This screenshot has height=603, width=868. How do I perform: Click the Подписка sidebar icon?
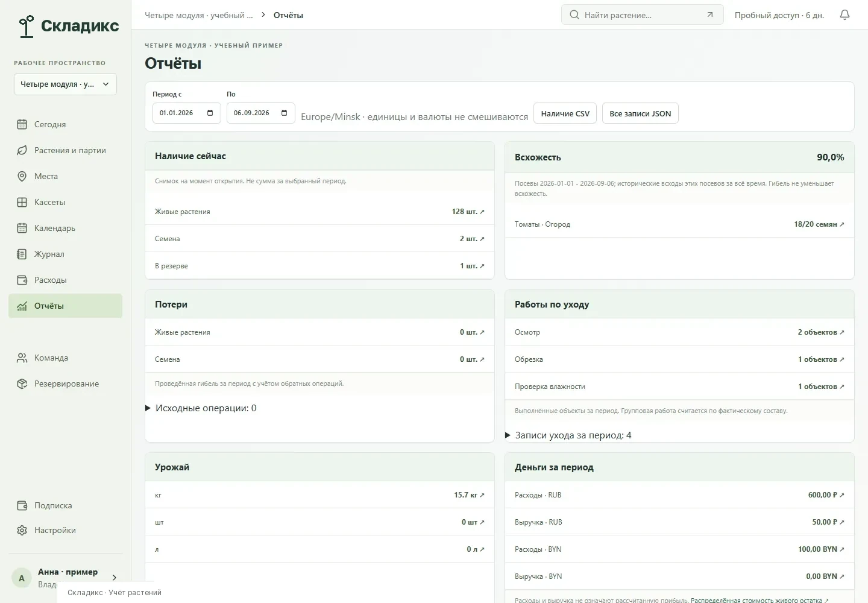click(x=22, y=505)
